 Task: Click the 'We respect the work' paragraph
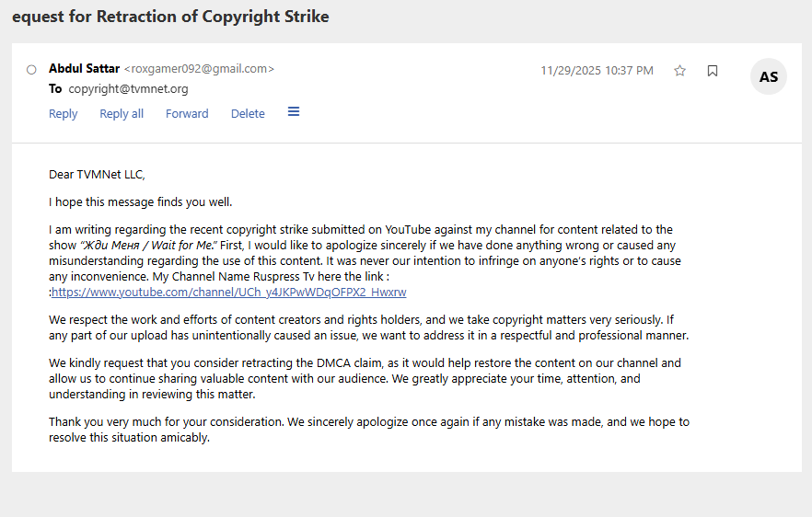click(x=368, y=328)
